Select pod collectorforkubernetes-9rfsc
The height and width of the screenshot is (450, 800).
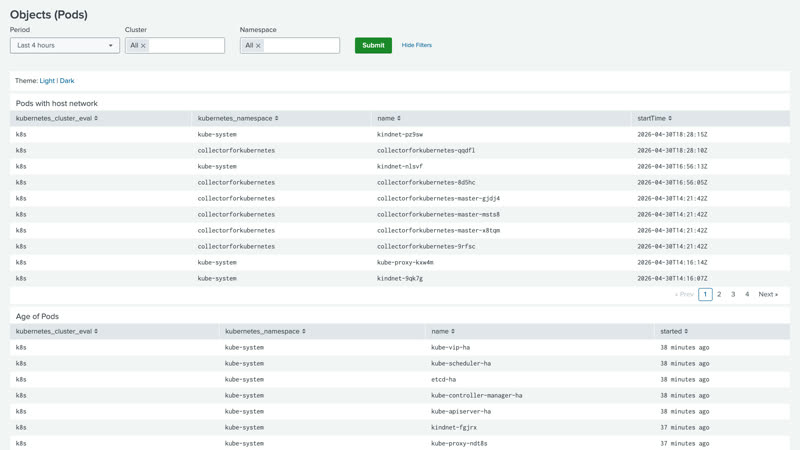[426, 246]
